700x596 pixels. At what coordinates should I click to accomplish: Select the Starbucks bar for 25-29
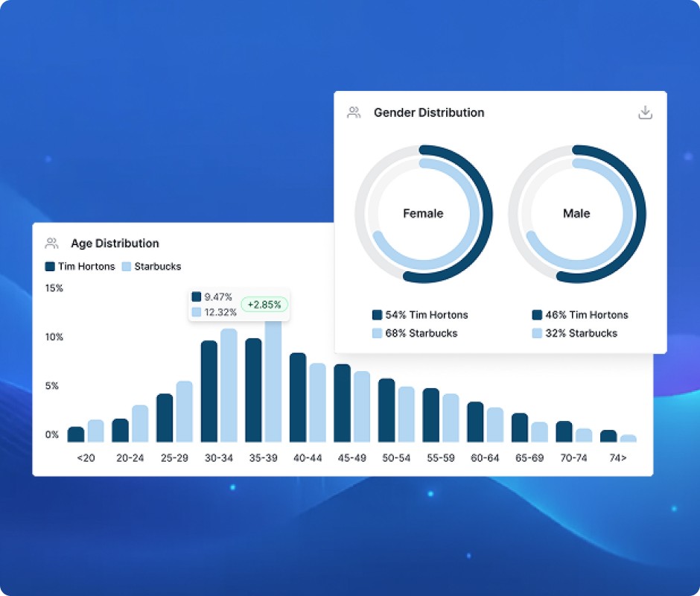pyautogui.click(x=185, y=412)
